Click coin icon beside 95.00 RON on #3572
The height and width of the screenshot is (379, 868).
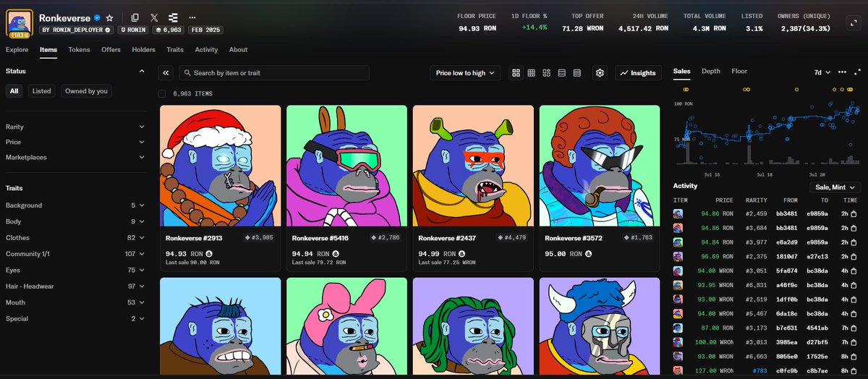(588, 254)
